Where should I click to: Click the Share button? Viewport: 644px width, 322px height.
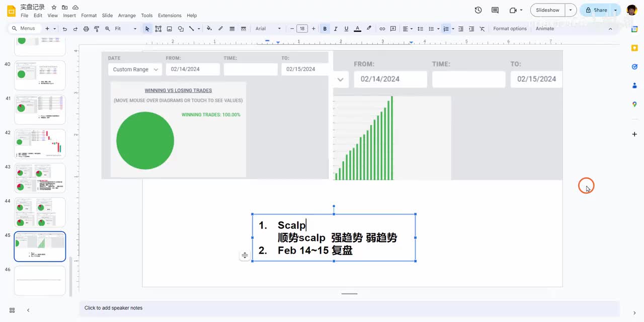coord(596,10)
